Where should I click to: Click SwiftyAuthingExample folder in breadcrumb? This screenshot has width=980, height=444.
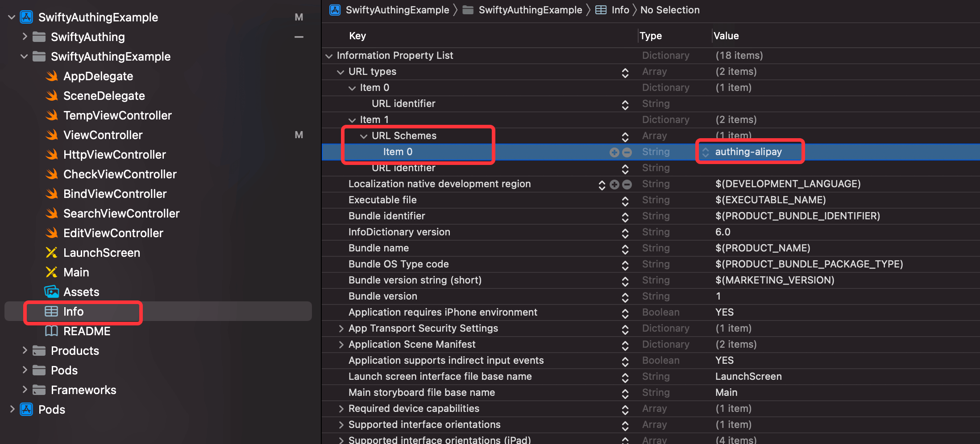[530, 10]
